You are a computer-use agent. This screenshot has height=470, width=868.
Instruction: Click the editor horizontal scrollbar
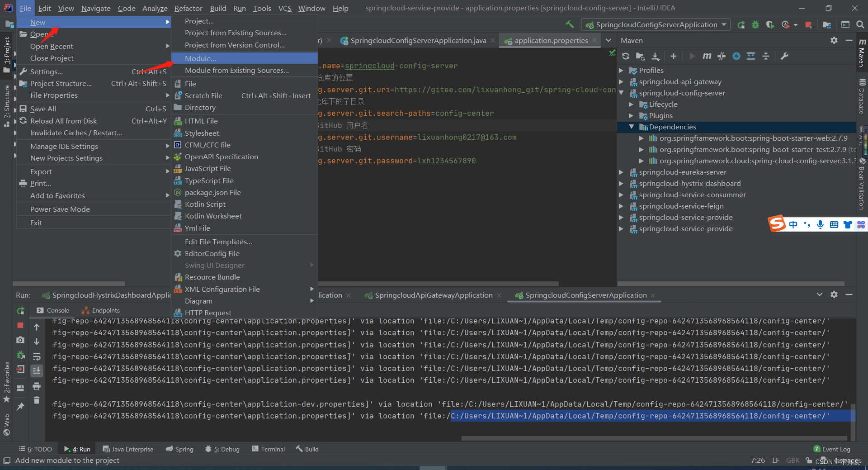click(x=439, y=284)
